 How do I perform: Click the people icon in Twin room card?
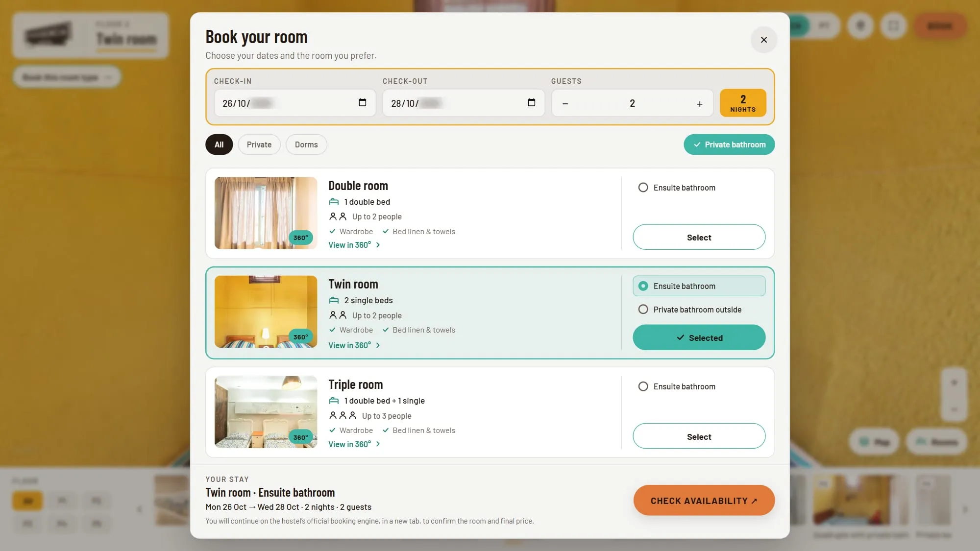pyautogui.click(x=338, y=315)
